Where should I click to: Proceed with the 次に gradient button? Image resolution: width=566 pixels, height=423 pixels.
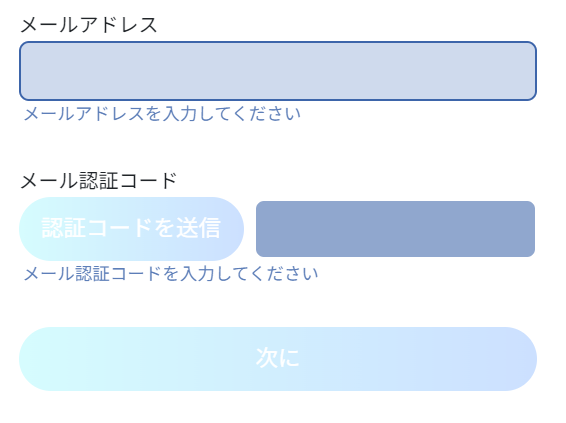click(278, 359)
